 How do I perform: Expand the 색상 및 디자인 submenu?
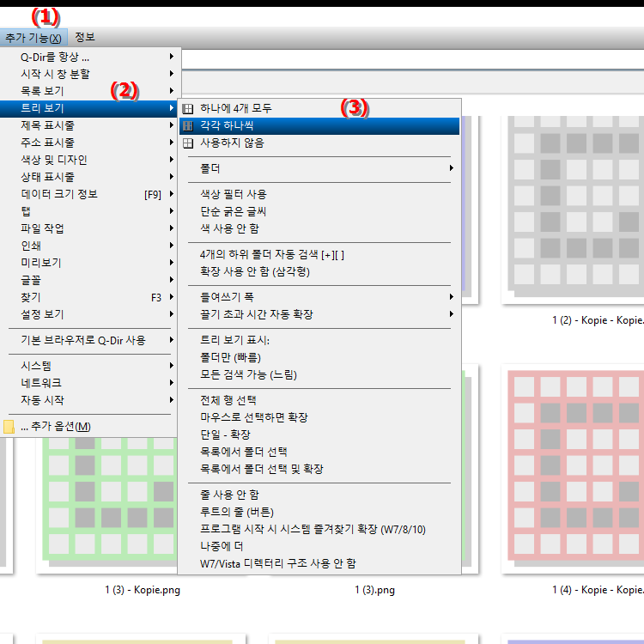click(x=89, y=160)
